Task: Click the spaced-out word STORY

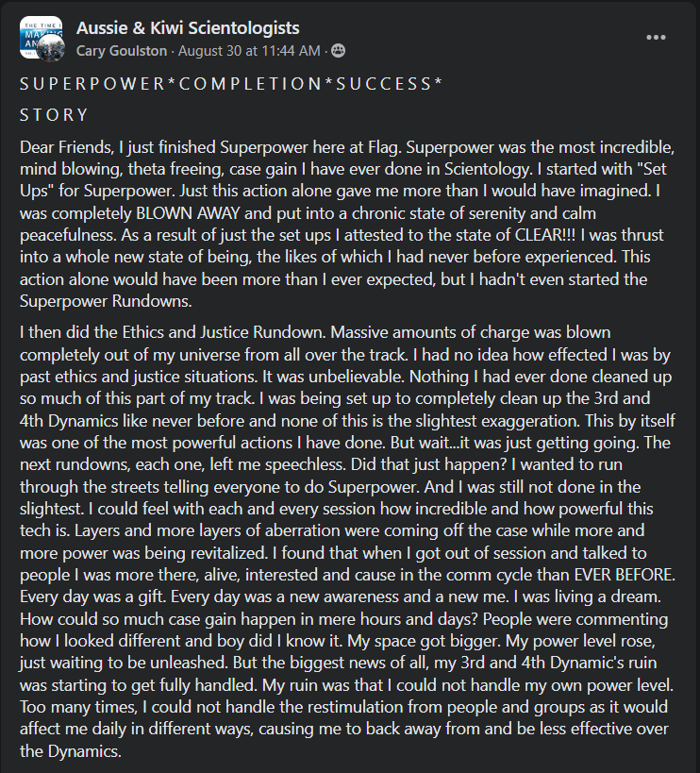Action: click(x=54, y=115)
